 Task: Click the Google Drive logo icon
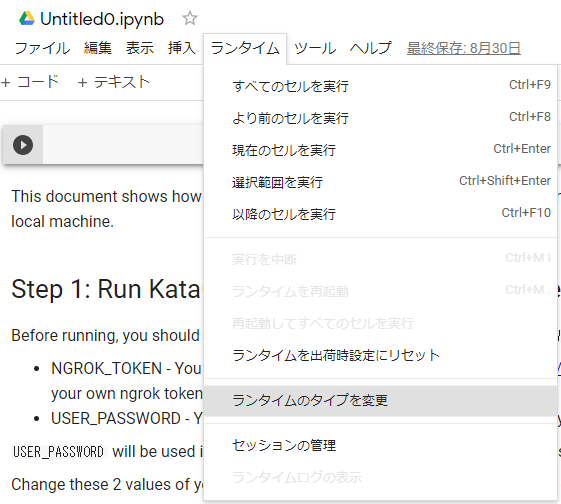click(27, 19)
